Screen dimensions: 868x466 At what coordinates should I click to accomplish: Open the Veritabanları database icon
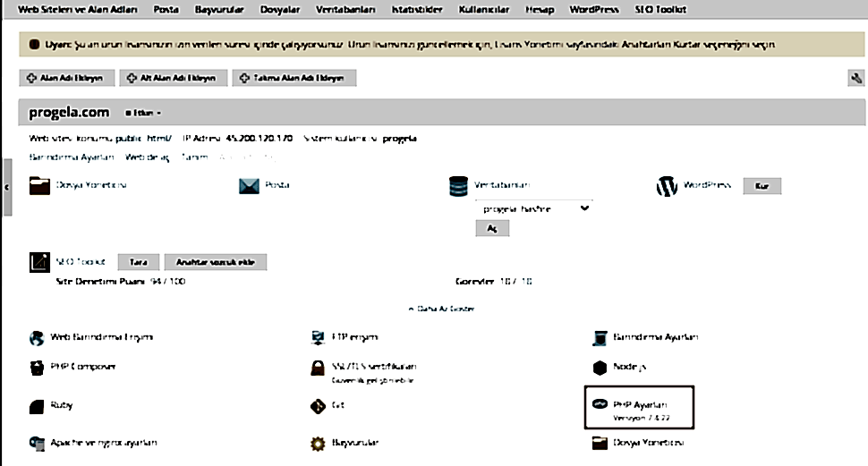coord(458,187)
